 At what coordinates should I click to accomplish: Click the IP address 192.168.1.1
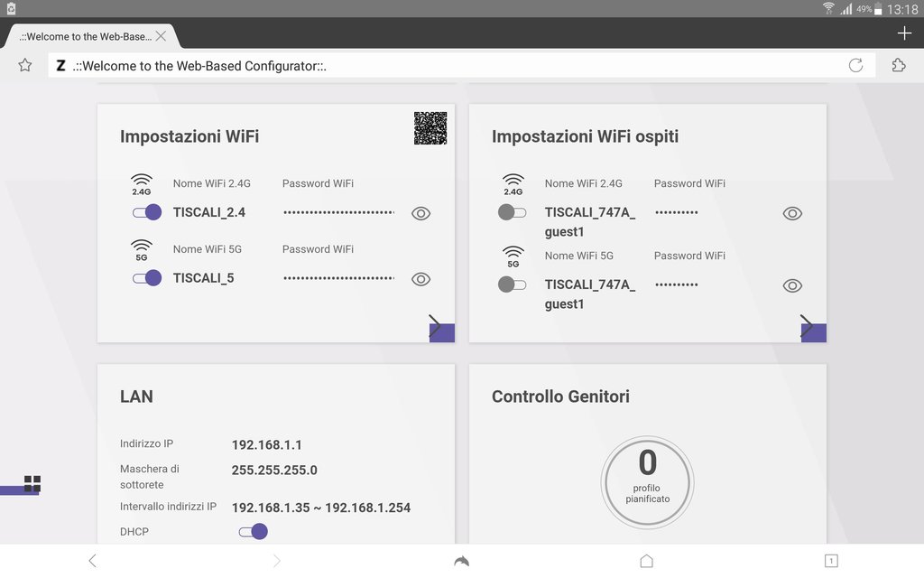266,444
